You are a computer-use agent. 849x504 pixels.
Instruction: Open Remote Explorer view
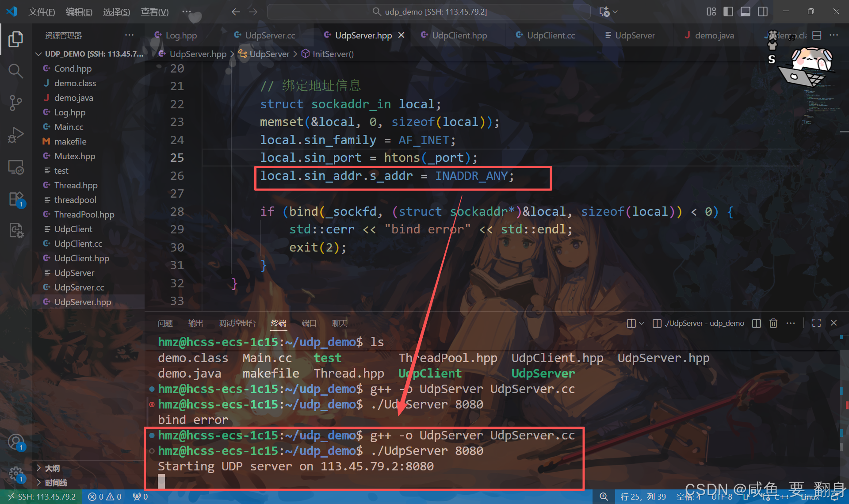(x=15, y=167)
